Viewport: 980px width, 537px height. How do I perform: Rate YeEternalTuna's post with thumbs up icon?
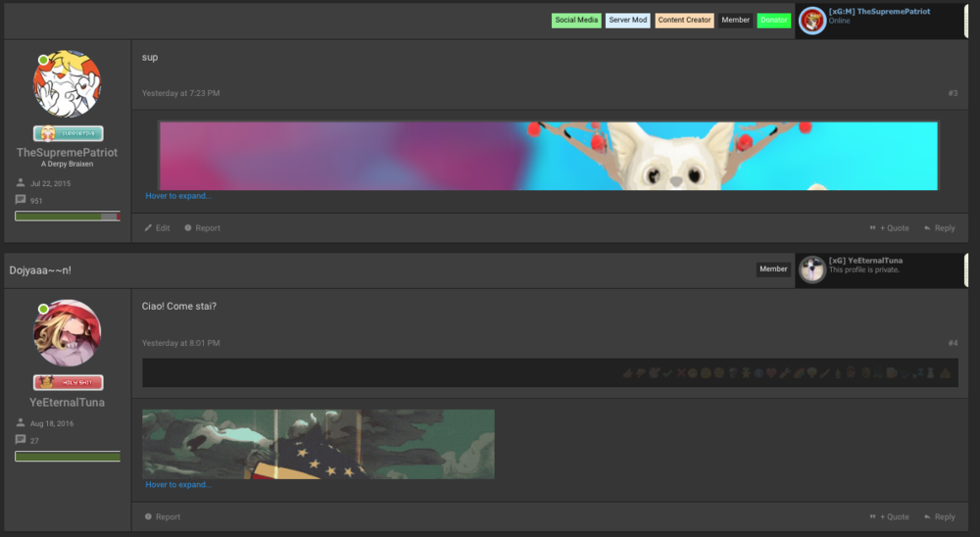[627, 373]
